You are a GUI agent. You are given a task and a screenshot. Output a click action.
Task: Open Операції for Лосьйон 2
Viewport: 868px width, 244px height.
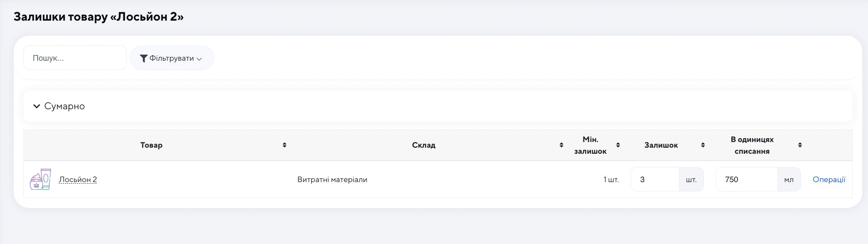click(x=829, y=180)
